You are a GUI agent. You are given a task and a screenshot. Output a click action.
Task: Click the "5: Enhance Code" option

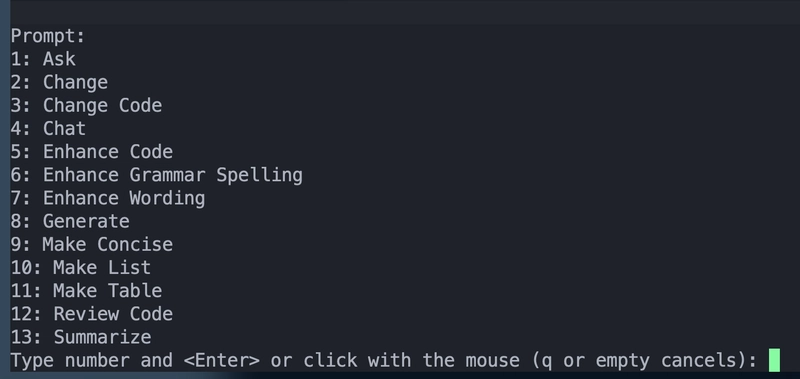[92, 152]
